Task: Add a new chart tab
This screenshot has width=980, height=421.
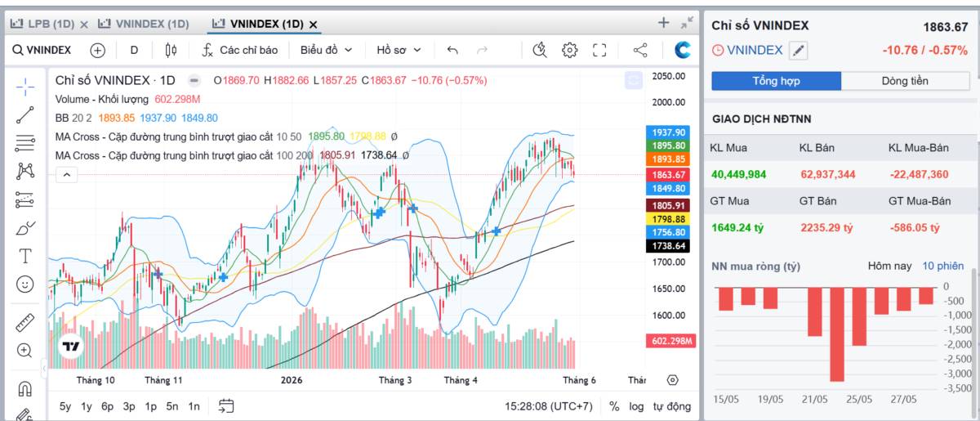Action: [x=664, y=23]
